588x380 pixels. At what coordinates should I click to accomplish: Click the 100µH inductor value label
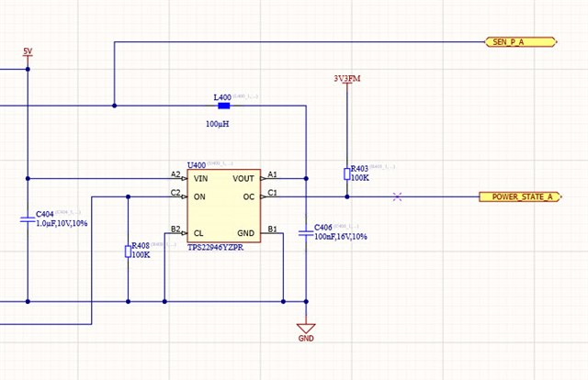click(217, 124)
